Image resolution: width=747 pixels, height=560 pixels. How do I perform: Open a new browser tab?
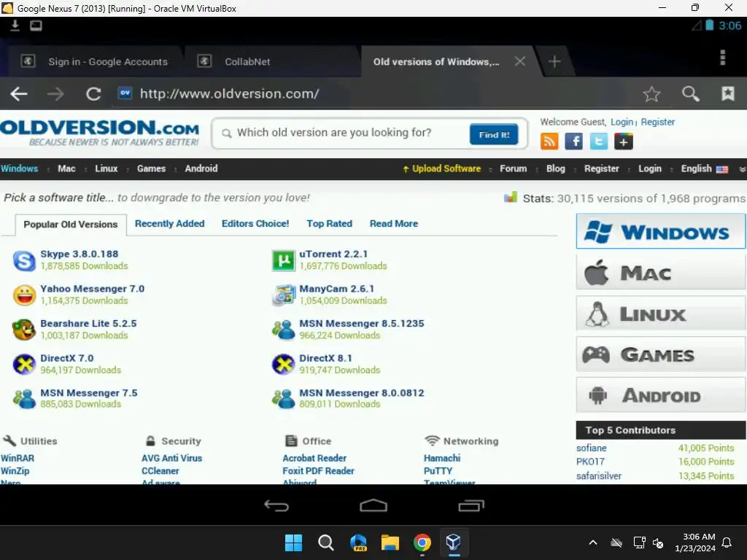point(554,61)
